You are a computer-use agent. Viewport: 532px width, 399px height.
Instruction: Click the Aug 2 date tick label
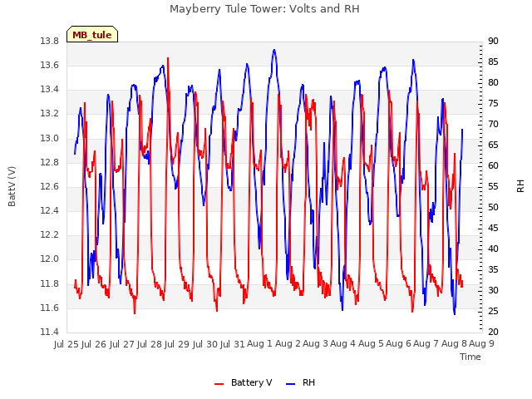288,343
